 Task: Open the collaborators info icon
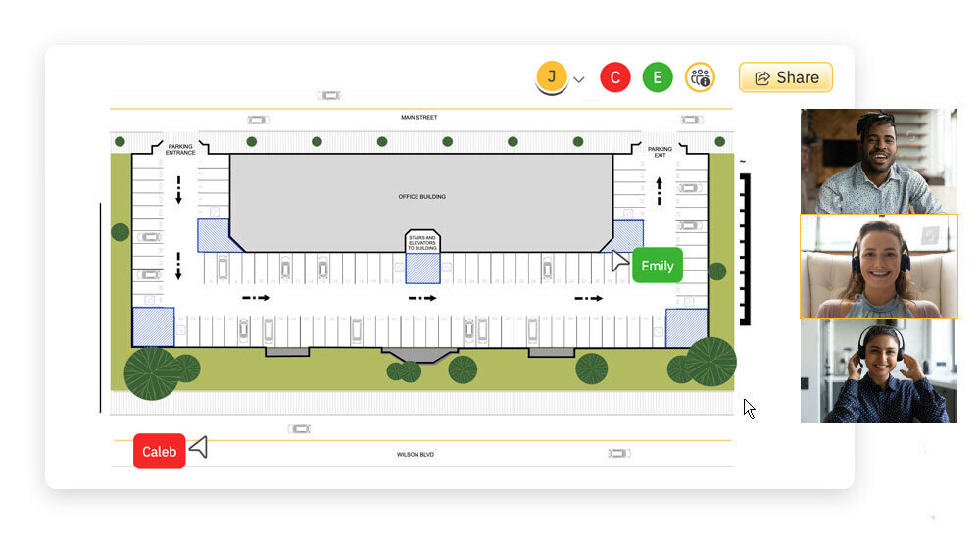pyautogui.click(x=700, y=77)
